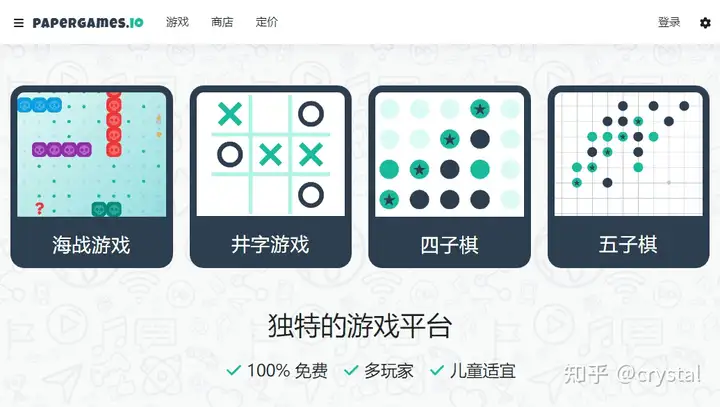Open the Tic Tac Toe board image
Viewport: 720px width, 407px height.
(270, 154)
